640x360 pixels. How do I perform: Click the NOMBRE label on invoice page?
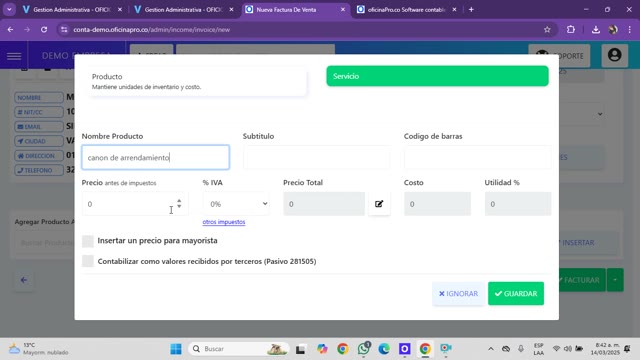39,98
